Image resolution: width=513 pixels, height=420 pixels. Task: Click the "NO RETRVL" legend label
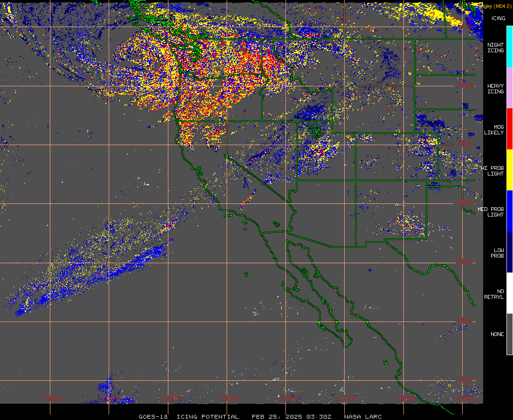(x=494, y=294)
